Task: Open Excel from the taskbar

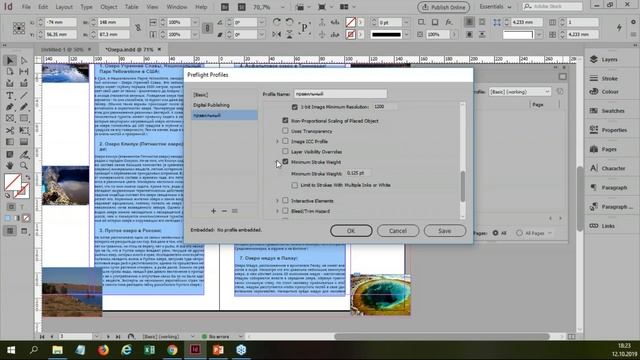Action: [149, 350]
